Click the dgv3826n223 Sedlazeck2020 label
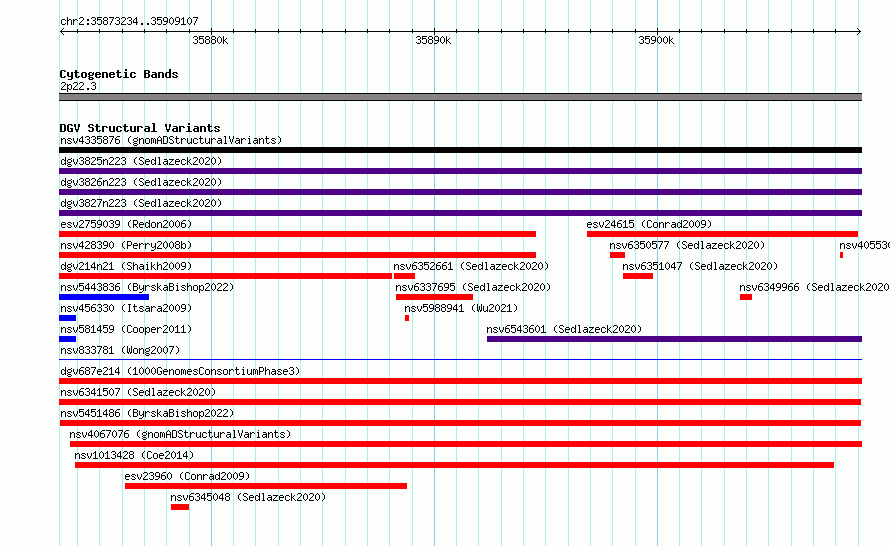This screenshot has width=890, height=546. [141, 182]
